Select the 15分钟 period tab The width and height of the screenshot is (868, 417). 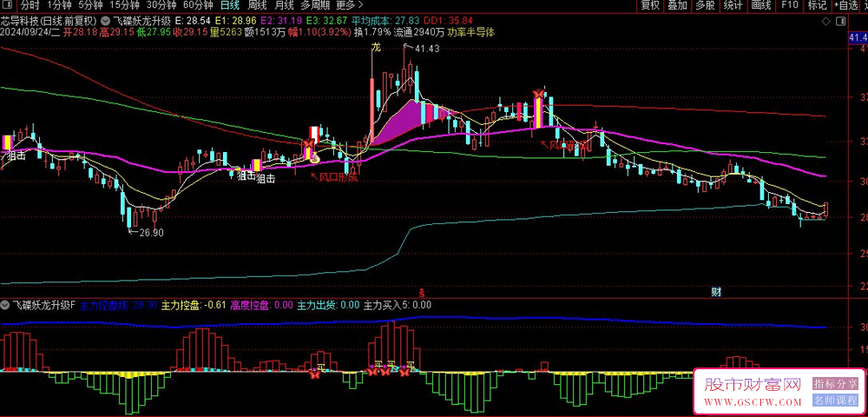coord(123,5)
